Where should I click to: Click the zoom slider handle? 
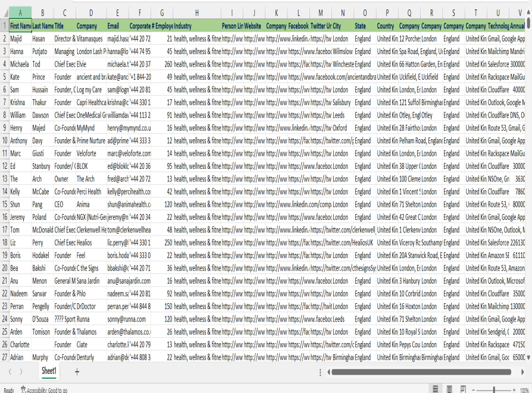495,389
